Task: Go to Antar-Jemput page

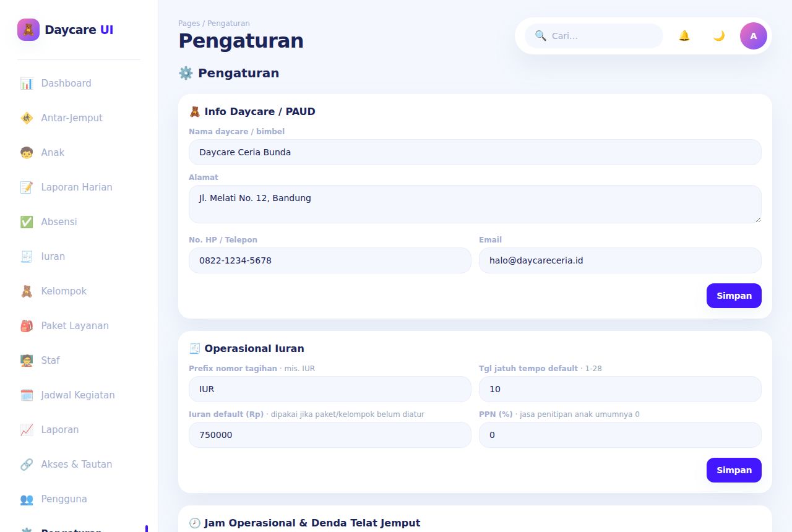Action: point(79,118)
